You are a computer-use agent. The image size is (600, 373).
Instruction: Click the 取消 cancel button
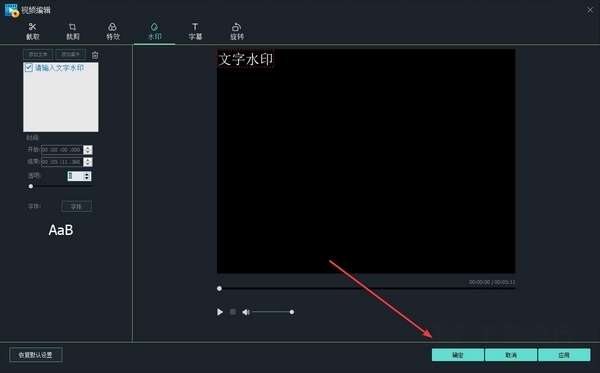pyautogui.click(x=511, y=355)
